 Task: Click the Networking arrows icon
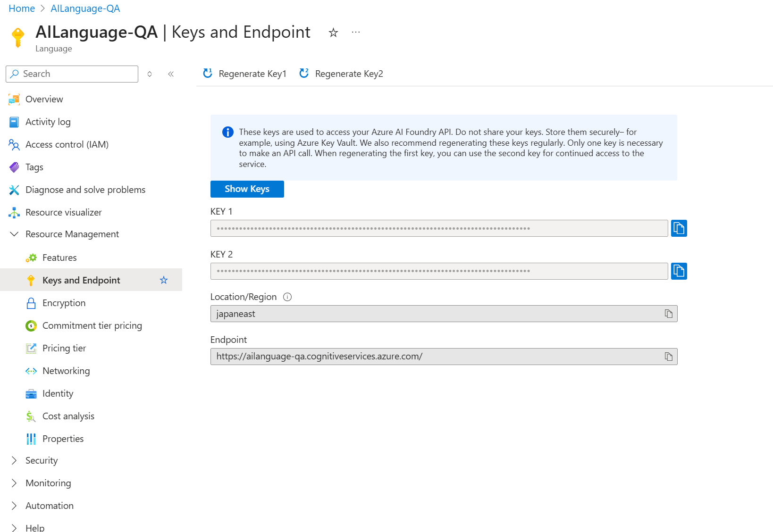31,371
